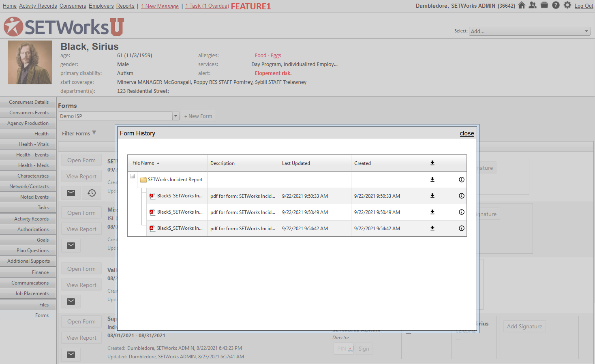Viewport: 595px width, 364px height.
Task: Click envelope icon under fourth form
Action: coord(71,355)
